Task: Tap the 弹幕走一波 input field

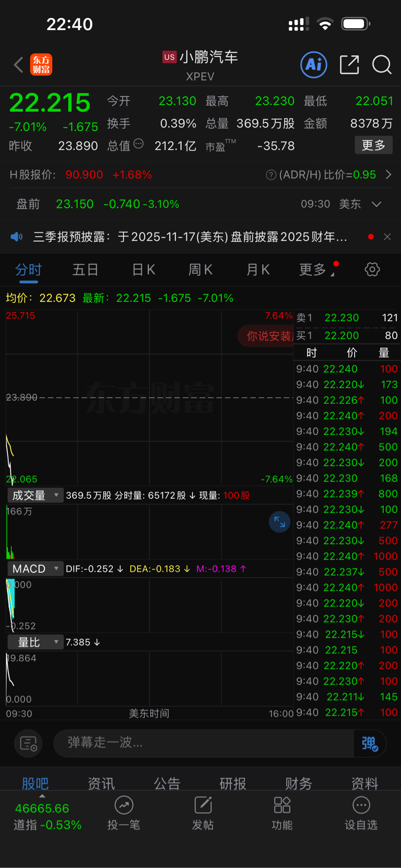Action: (204, 743)
